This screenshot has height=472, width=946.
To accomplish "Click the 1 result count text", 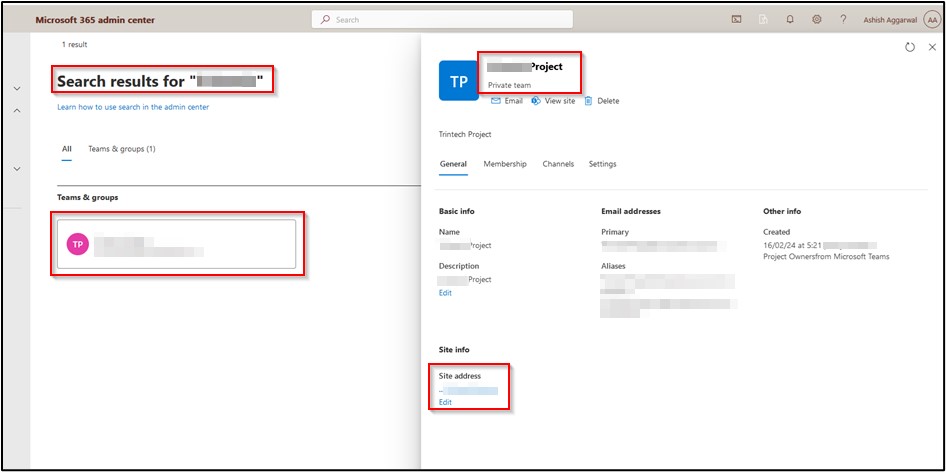I will pos(74,45).
